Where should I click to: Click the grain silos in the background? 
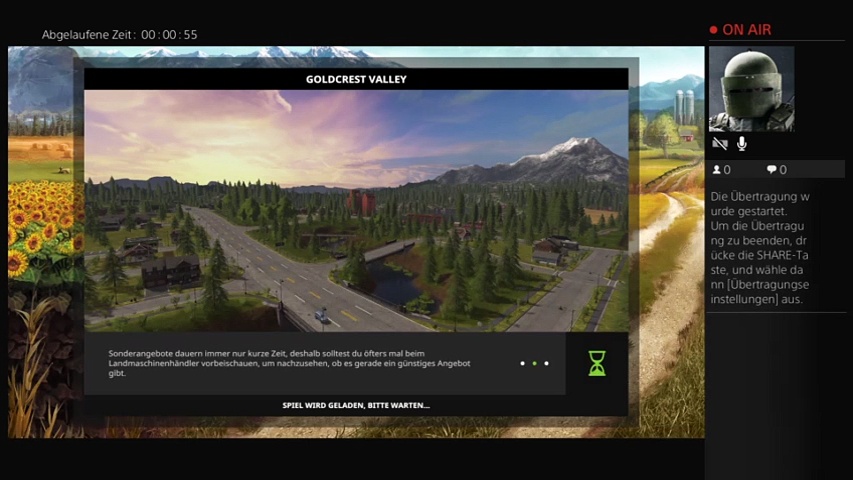(684, 106)
